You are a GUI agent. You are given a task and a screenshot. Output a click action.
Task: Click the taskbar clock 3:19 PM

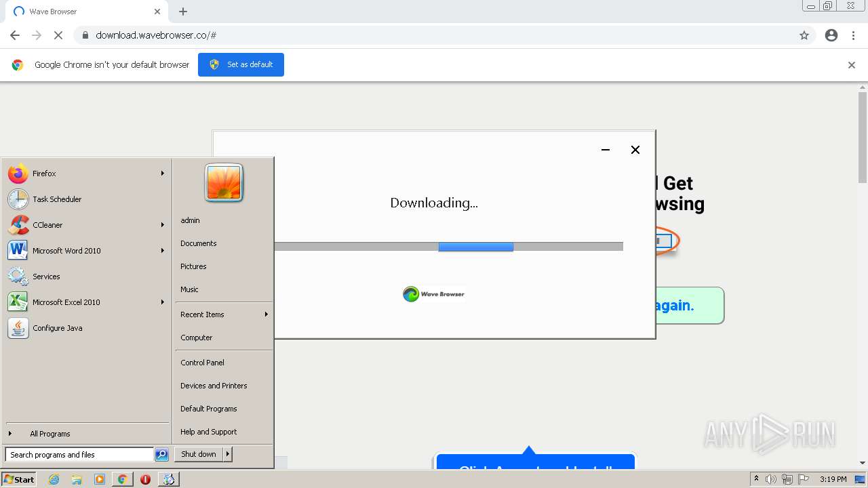833,479
